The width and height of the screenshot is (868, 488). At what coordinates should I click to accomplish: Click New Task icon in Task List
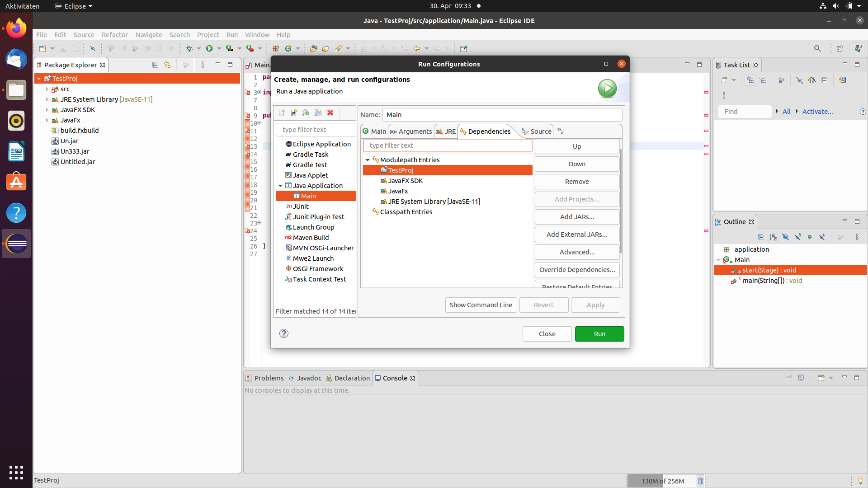point(724,80)
